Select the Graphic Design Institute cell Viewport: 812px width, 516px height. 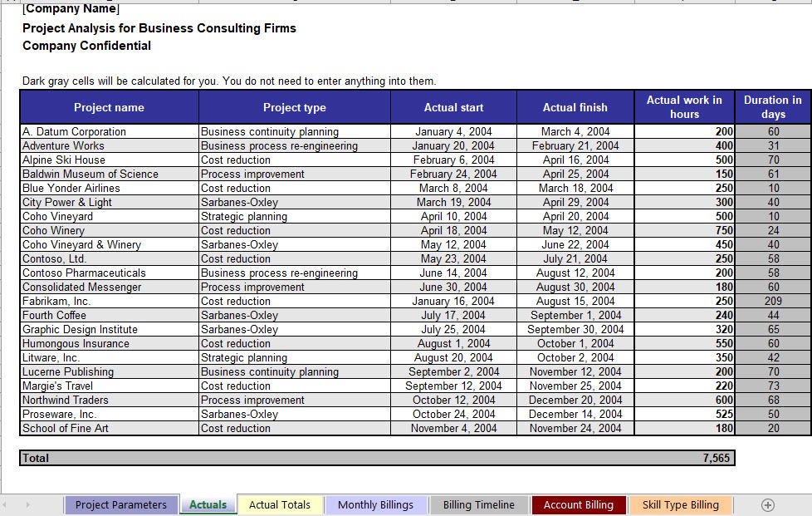click(110, 330)
